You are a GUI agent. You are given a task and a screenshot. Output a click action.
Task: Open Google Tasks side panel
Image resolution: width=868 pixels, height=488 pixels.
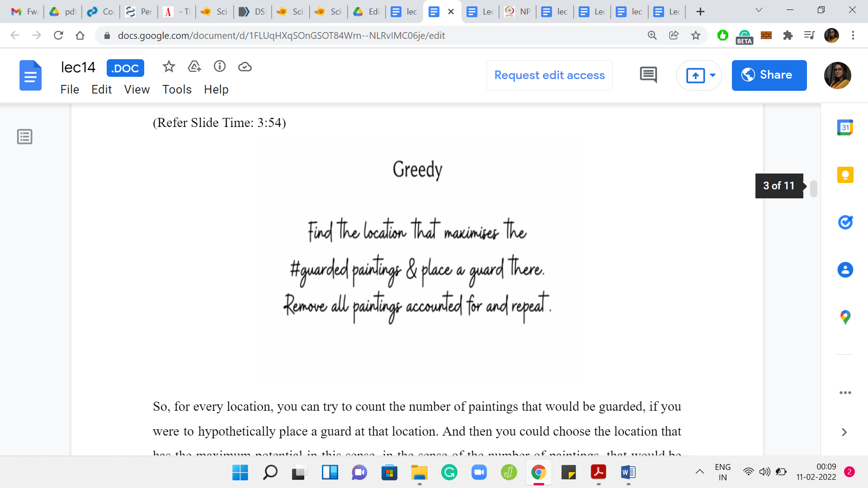845,222
